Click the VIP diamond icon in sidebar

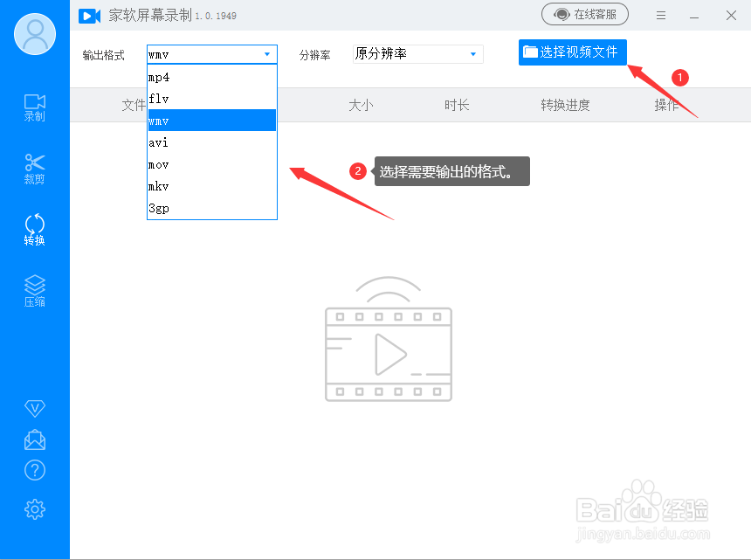(34, 408)
